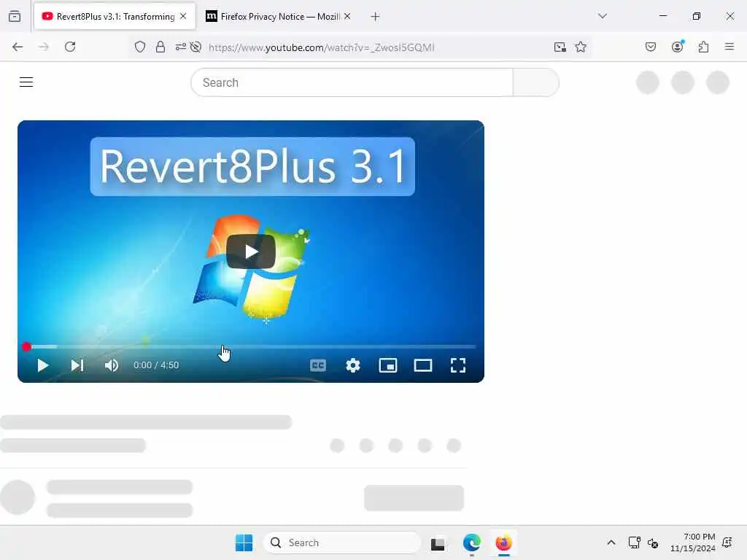747x560 pixels.
Task: Open the clock showing 7:00 PM
Action: tap(693, 542)
